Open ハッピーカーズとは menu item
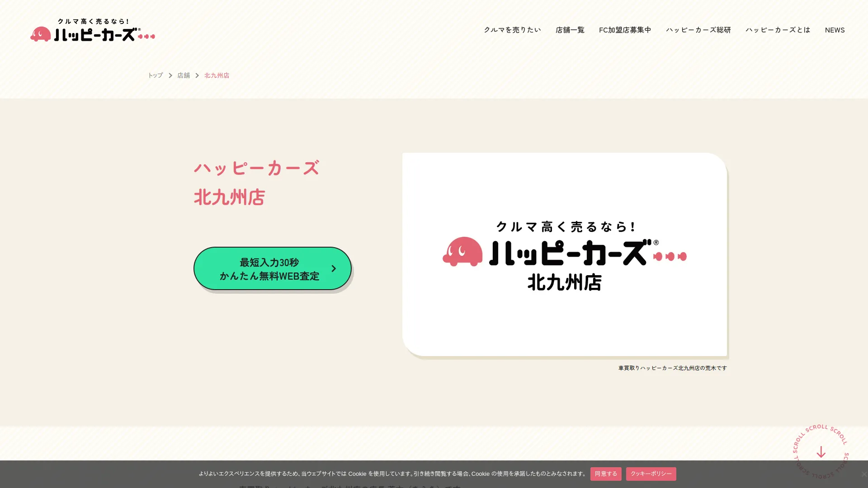Screen dimensions: 868x488 click(x=778, y=30)
